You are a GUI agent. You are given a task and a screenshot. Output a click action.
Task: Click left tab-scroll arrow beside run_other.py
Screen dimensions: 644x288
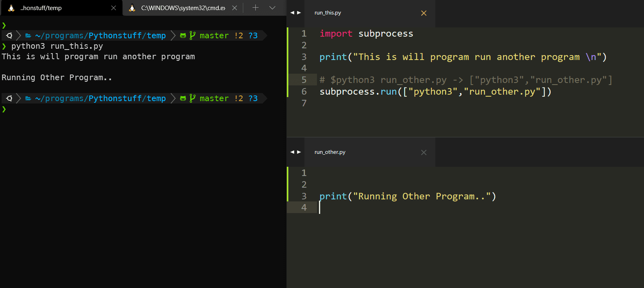click(x=292, y=152)
